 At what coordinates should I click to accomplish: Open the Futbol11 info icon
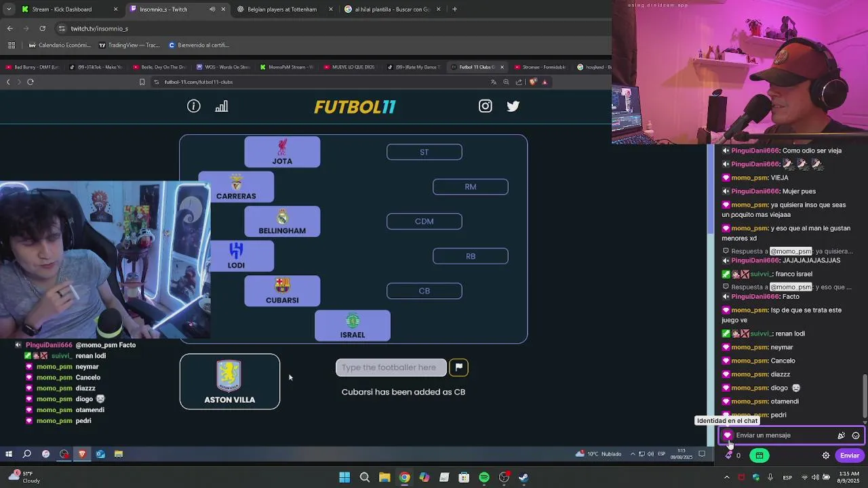coord(194,106)
